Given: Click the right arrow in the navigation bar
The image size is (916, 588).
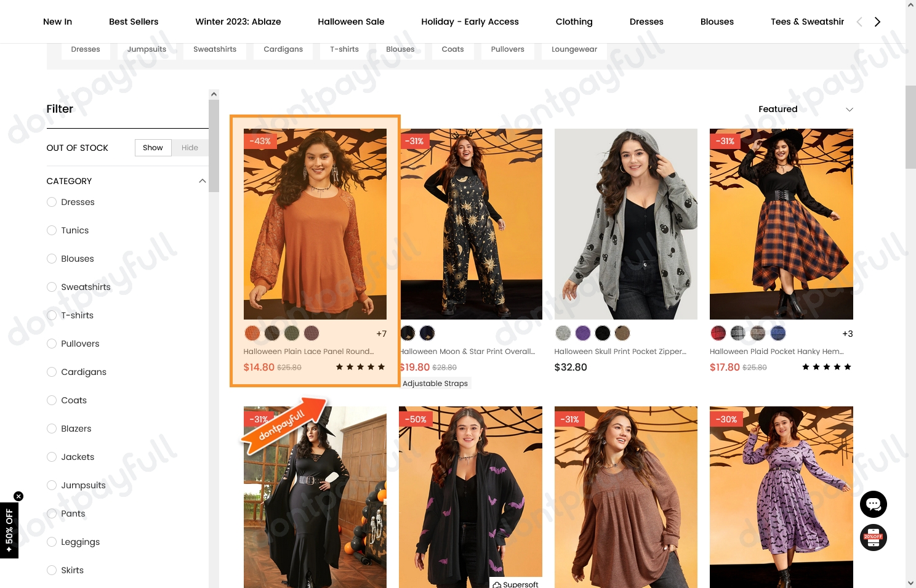Looking at the screenshot, I should [x=877, y=21].
